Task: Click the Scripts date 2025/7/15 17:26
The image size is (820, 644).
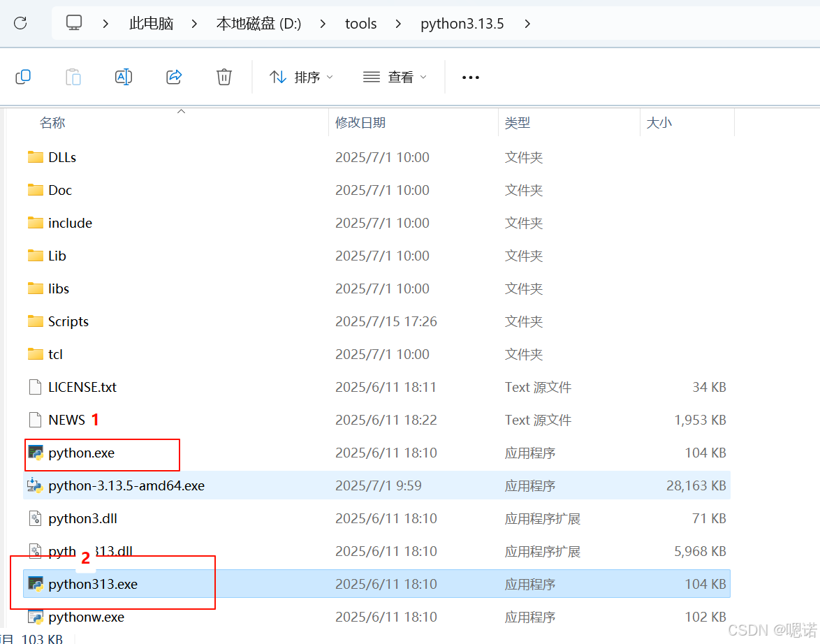Action: (386, 322)
